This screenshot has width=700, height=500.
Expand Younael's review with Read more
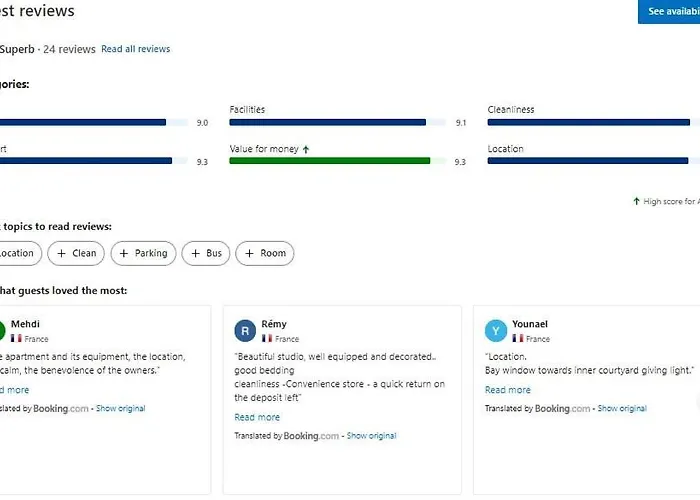507,390
